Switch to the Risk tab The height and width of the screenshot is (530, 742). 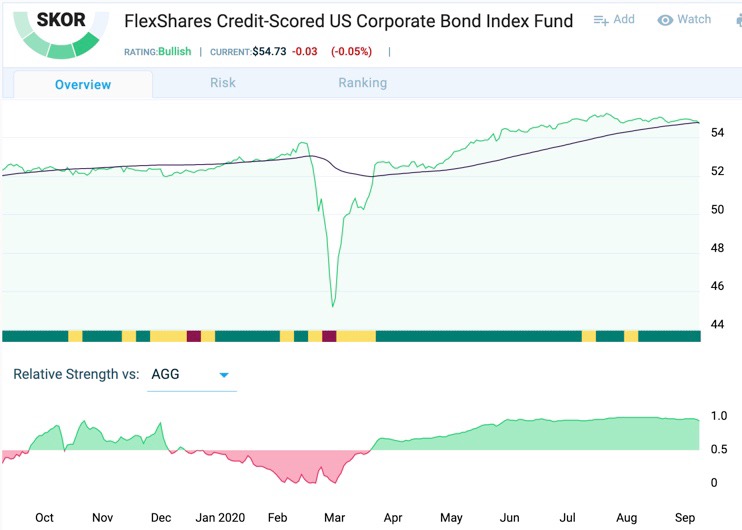point(223,83)
